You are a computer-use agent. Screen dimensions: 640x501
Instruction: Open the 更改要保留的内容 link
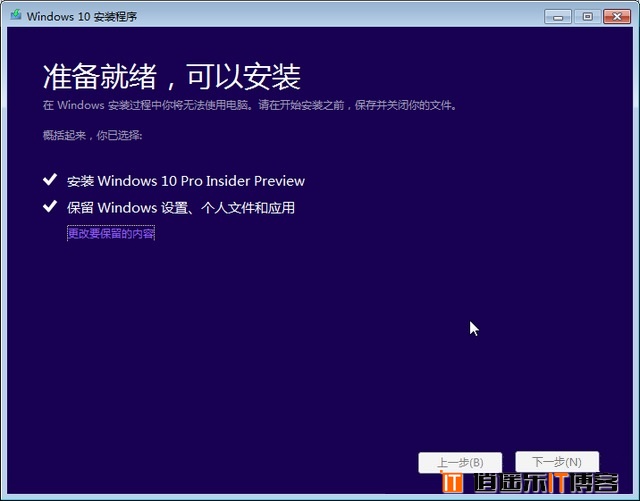(111, 233)
